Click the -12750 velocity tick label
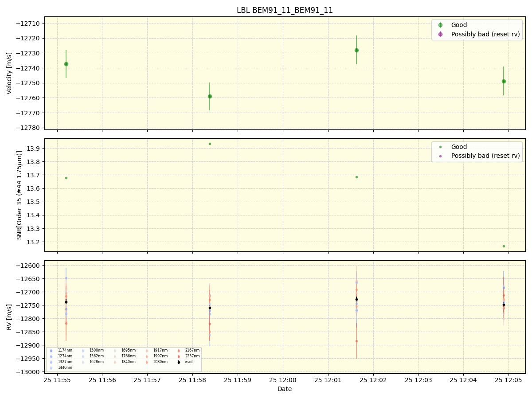The height and width of the screenshot is (399, 532). 29,83
